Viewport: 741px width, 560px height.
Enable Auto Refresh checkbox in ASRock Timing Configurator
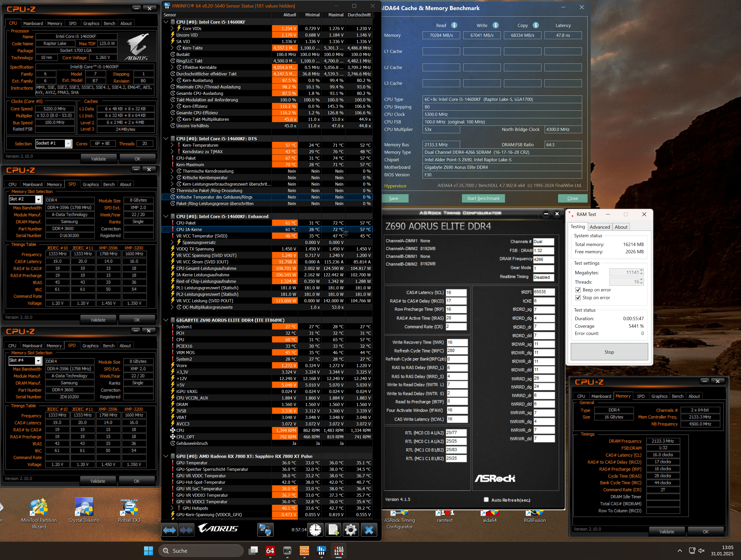click(486, 500)
